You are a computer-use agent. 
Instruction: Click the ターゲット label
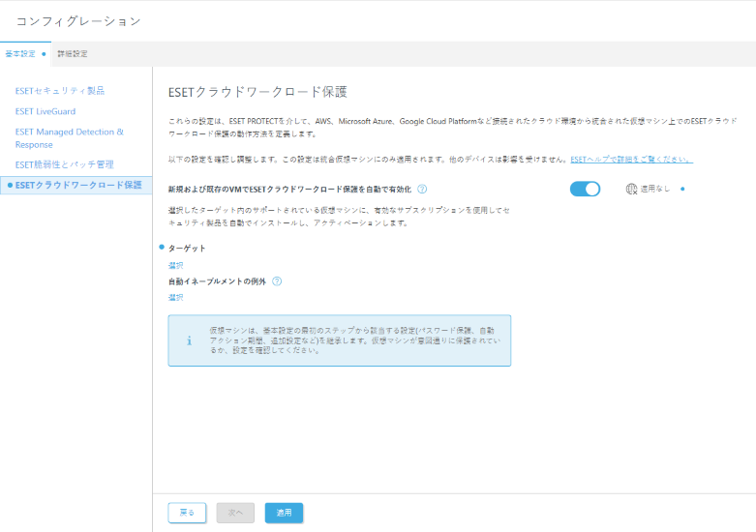coord(187,249)
